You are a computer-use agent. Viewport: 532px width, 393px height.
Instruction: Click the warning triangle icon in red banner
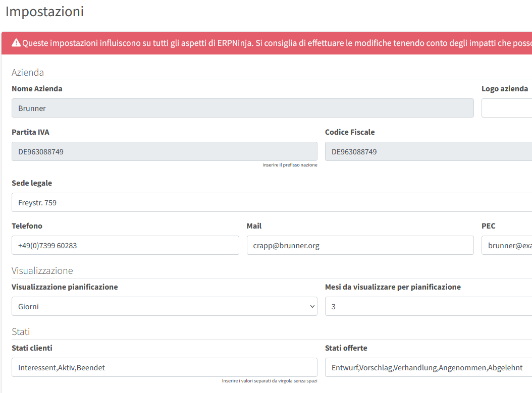click(x=16, y=43)
